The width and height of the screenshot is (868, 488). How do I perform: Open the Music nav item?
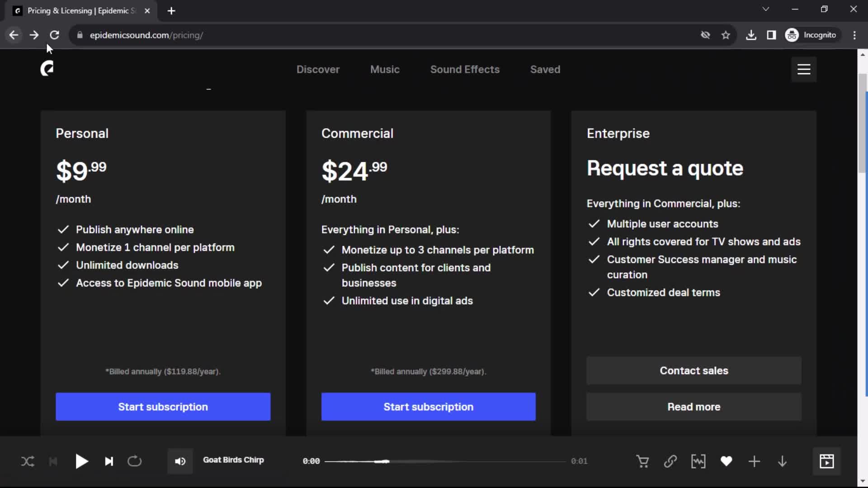(x=385, y=70)
